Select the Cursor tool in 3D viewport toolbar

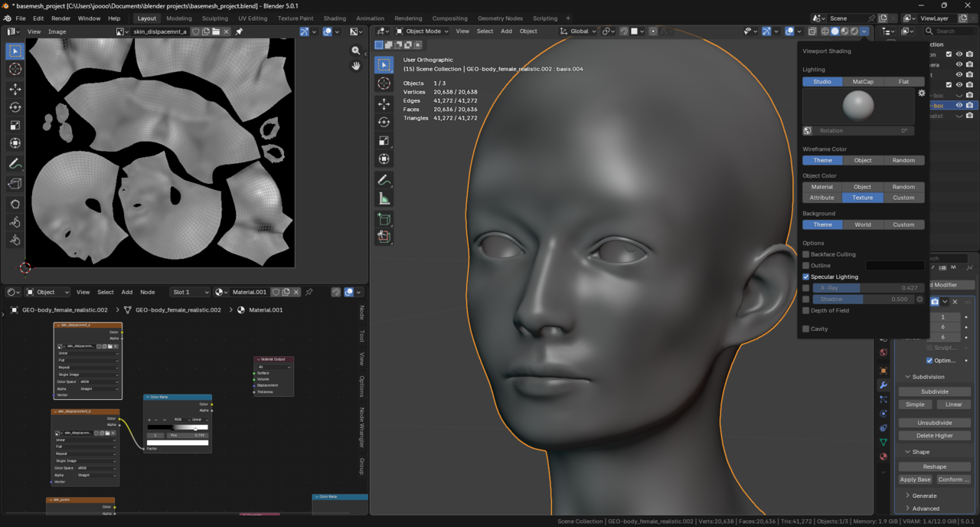(384, 83)
